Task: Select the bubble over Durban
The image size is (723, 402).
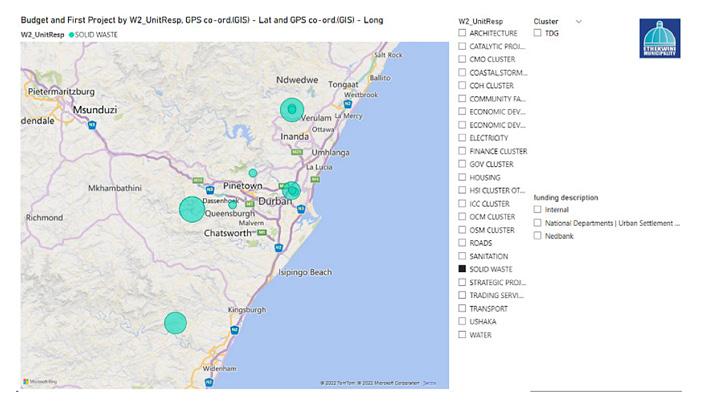Action: [x=291, y=190]
